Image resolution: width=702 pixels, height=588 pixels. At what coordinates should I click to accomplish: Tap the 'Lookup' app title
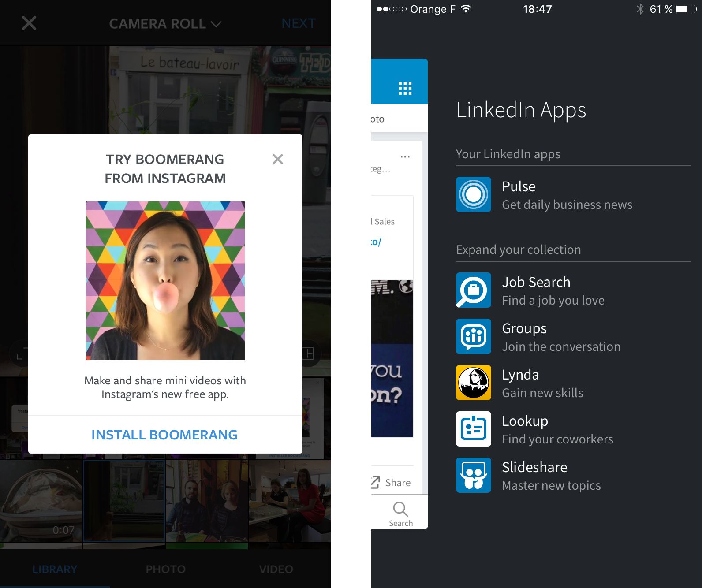[x=525, y=421]
